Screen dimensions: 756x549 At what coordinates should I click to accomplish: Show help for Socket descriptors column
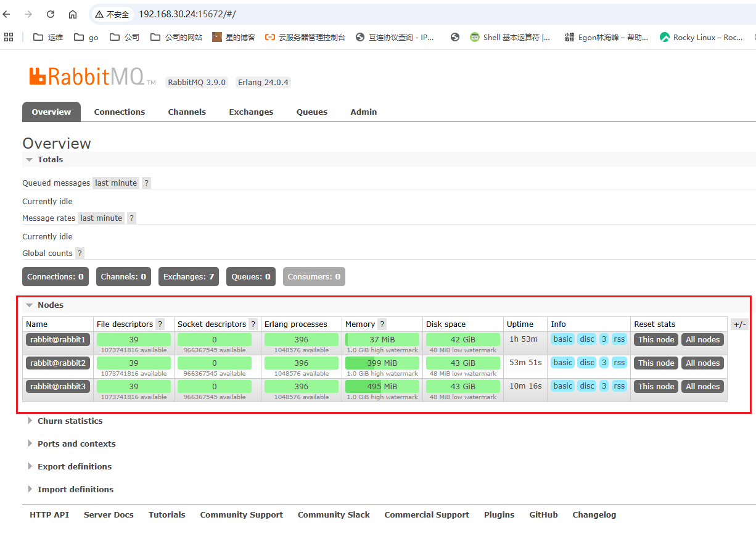click(x=253, y=324)
